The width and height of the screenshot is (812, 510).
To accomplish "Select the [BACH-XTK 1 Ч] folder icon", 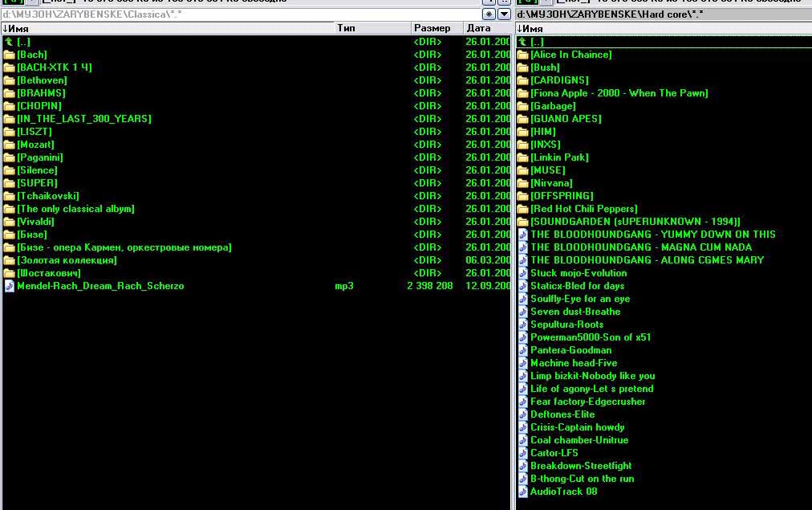I will [x=9, y=67].
